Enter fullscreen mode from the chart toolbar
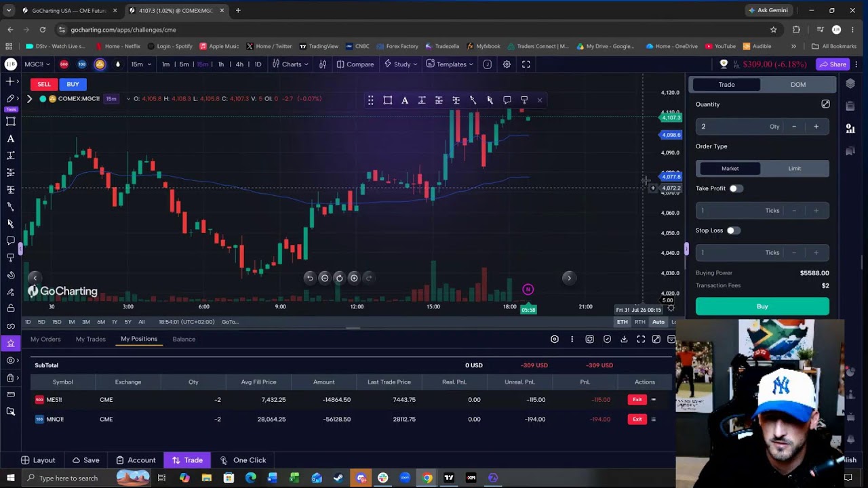 pyautogui.click(x=526, y=64)
